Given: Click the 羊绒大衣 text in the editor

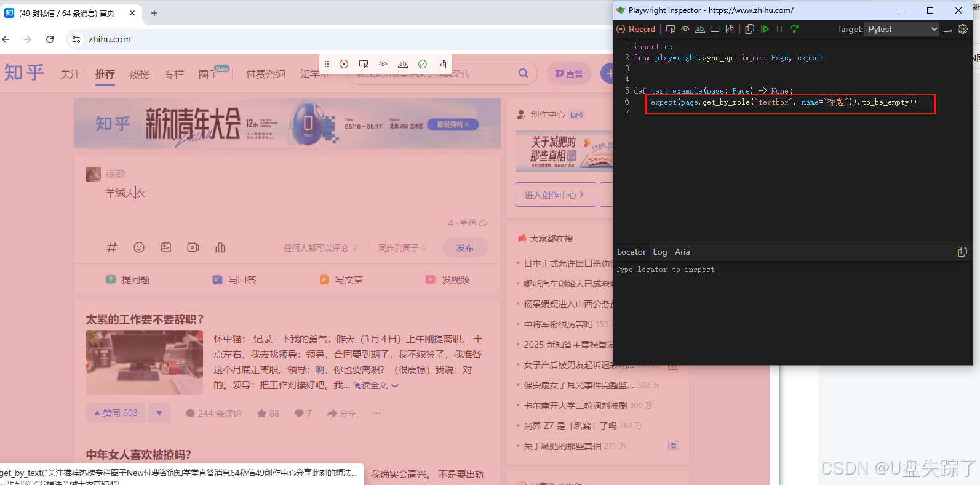Looking at the screenshot, I should pyautogui.click(x=125, y=193).
